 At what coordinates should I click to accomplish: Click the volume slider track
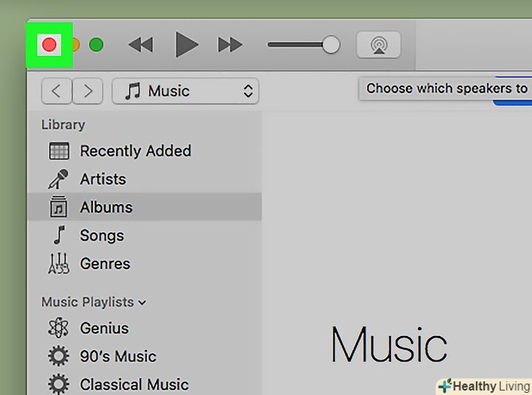tap(294, 45)
